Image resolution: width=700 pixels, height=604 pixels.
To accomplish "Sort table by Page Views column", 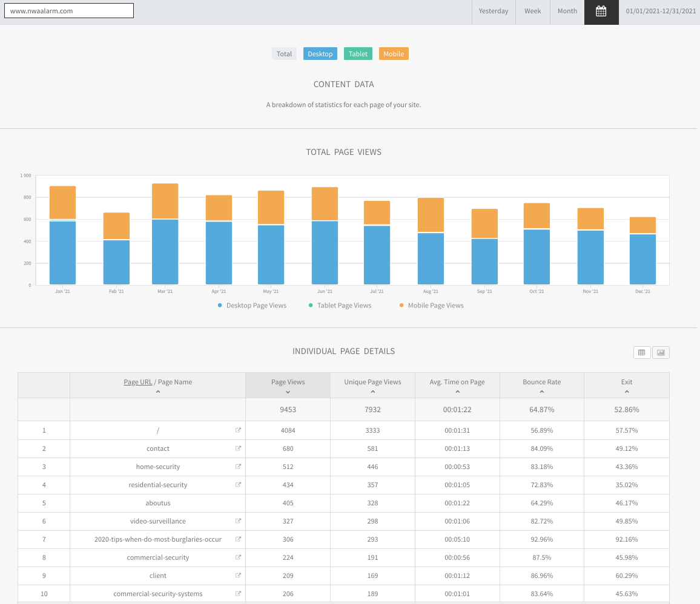I will (x=288, y=382).
